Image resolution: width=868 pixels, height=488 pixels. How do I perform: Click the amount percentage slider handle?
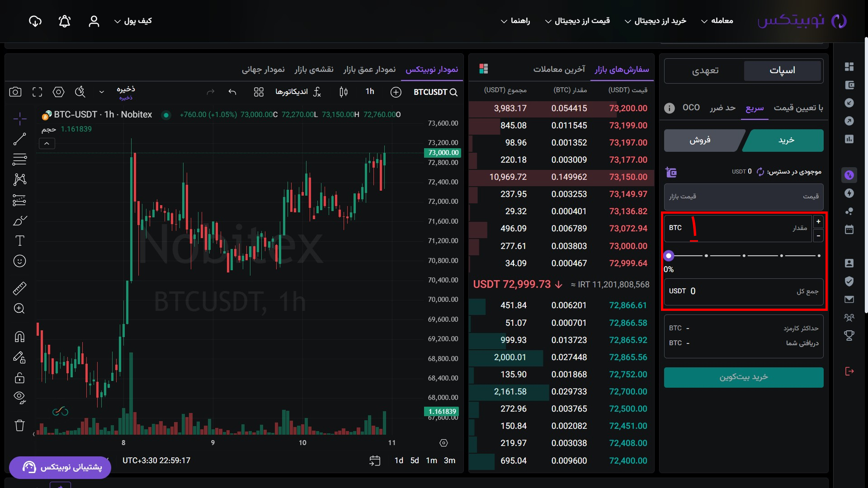pos(669,256)
